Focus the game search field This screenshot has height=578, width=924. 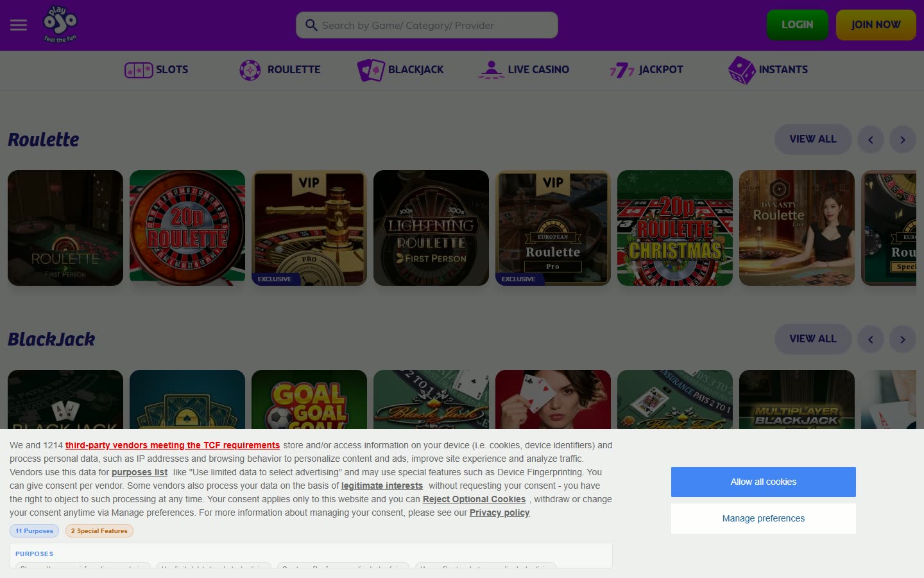(x=427, y=25)
